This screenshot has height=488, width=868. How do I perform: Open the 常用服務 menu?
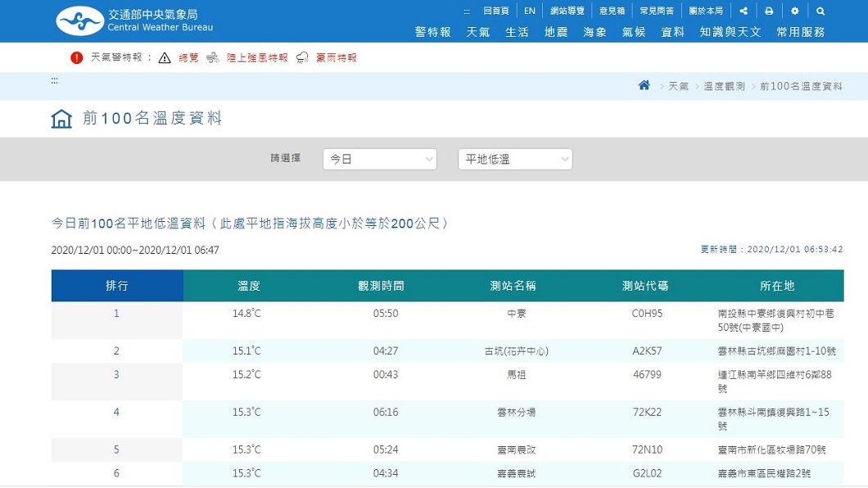coord(801,32)
